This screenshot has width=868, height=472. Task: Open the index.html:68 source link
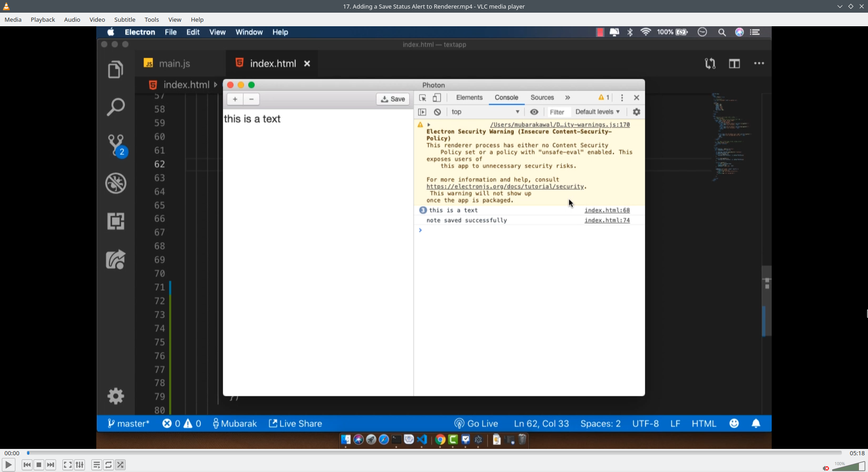point(607,210)
